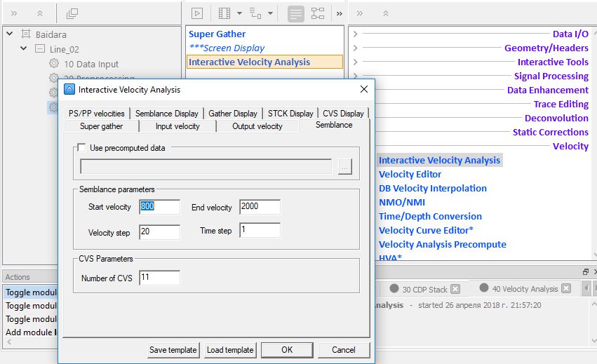Click the run flow play icon
The image size is (597, 364).
pos(197,14)
